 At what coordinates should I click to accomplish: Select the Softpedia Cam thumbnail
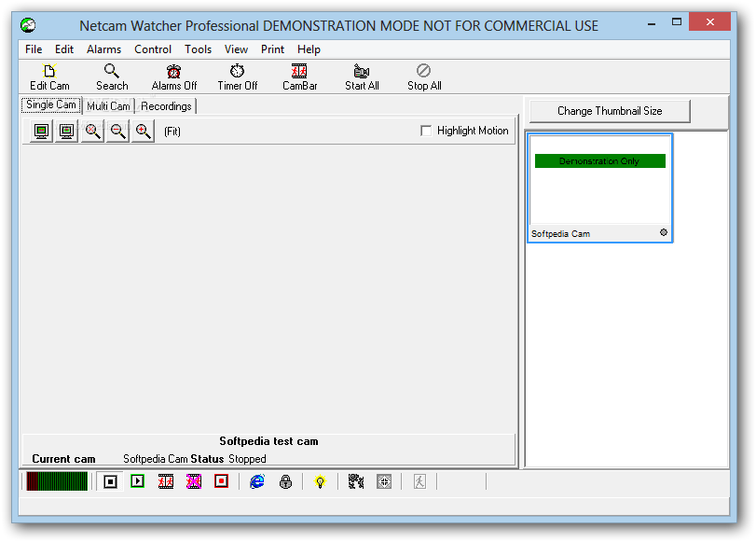(599, 188)
